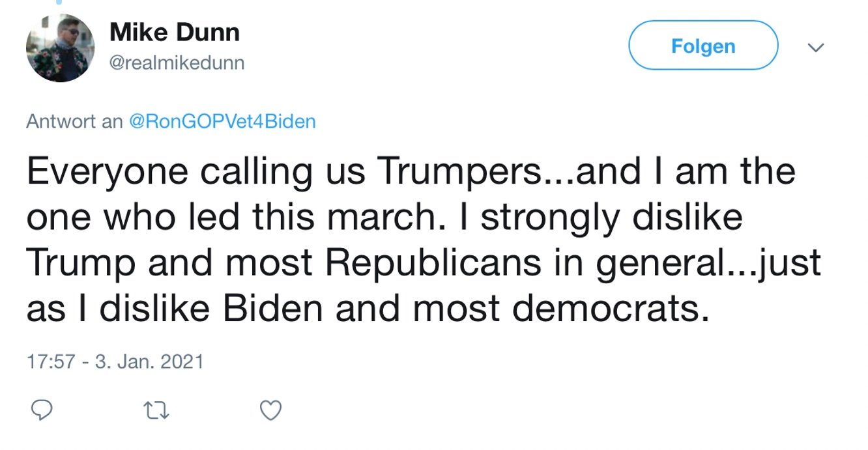The height and width of the screenshot is (450, 868).
Task: Open the tweet timestamp 17:57 - 3. Jan. 2021
Action: [115, 362]
